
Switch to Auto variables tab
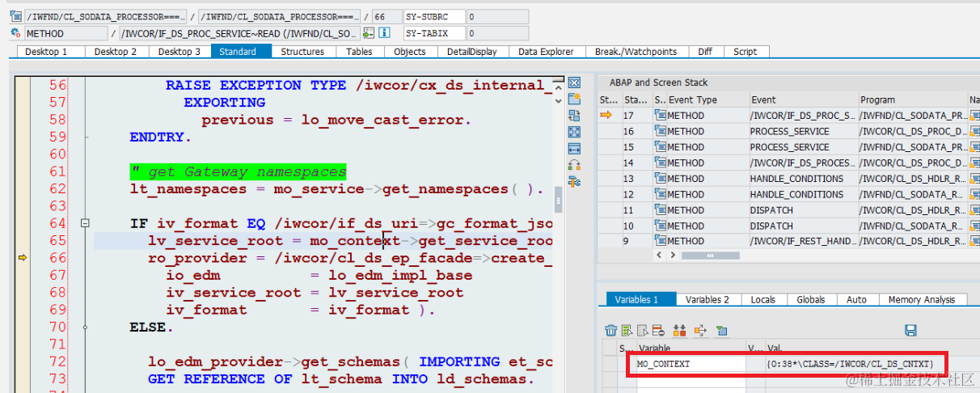857,299
